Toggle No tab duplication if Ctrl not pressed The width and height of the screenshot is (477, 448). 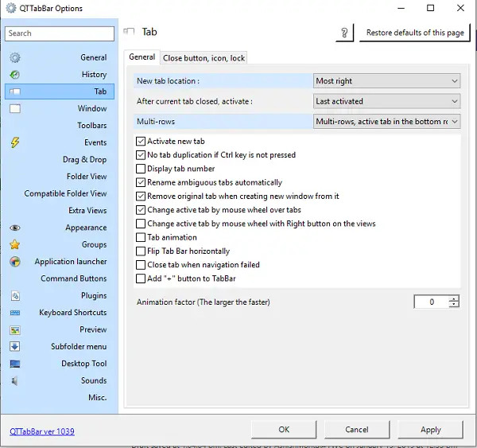pos(141,155)
